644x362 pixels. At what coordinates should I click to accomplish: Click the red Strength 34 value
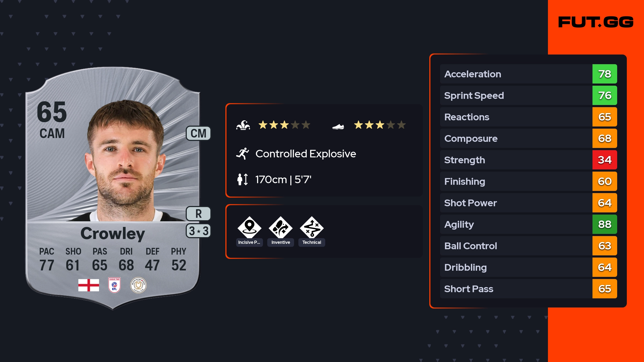605,160
